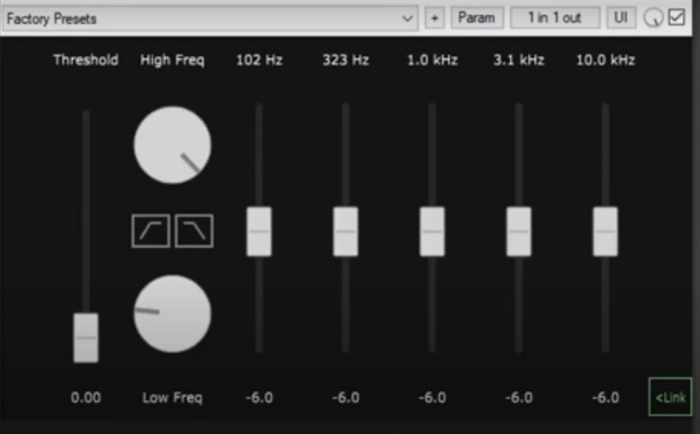Image resolution: width=700 pixels, height=434 pixels.
Task: Click the Threshold slider handle
Action: coord(86,337)
